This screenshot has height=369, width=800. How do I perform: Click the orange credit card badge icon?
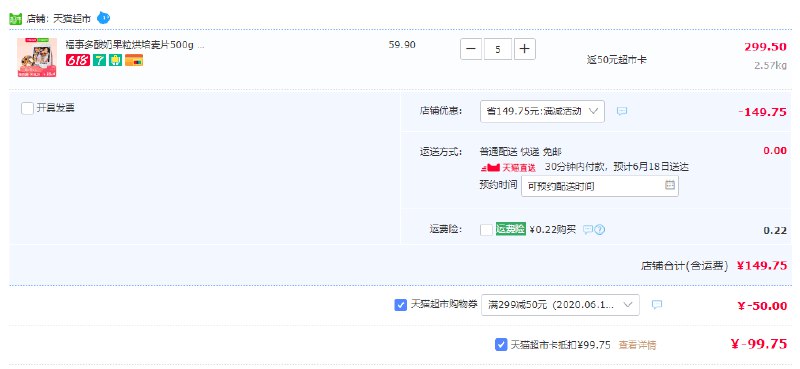pyautogui.click(x=134, y=60)
